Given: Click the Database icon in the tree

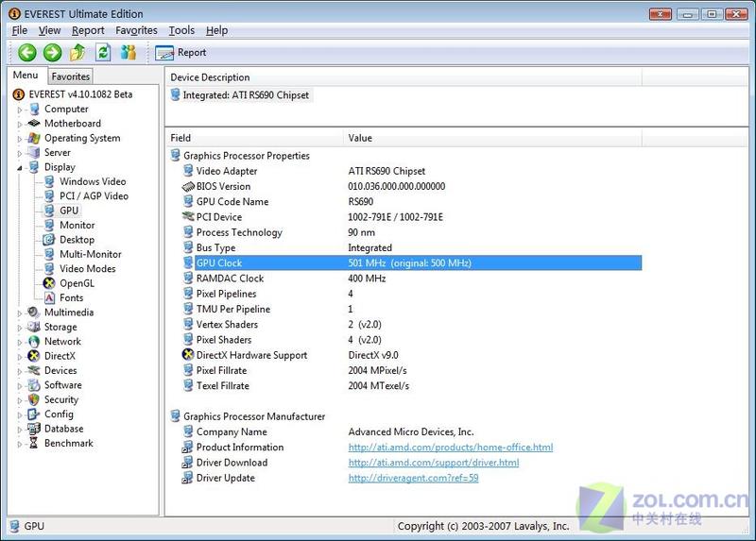Looking at the screenshot, I should [34, 429].
